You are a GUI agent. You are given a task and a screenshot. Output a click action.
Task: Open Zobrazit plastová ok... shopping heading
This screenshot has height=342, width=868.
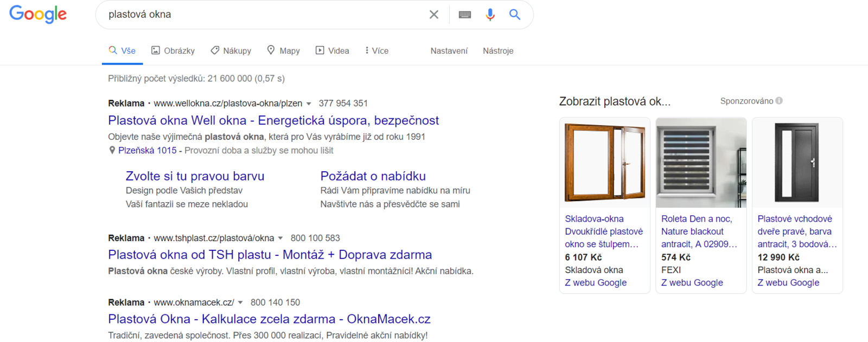(x=615, y=101)
